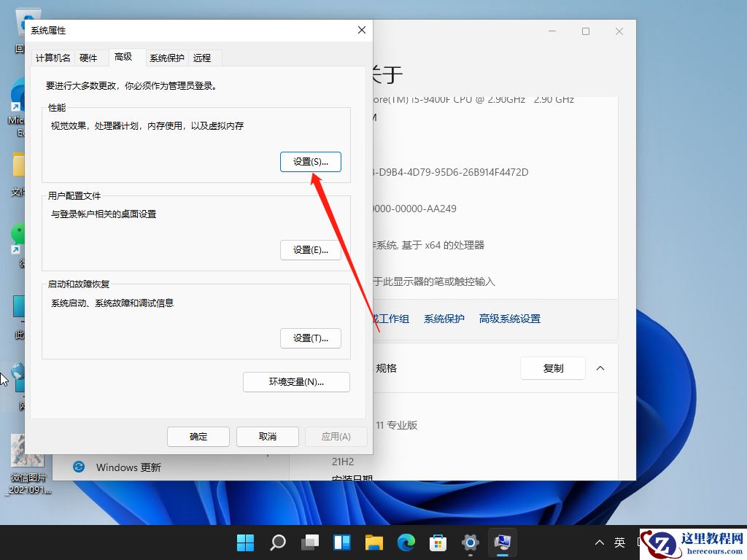
Task: Click the 高级系统设置 link
Action: point(509,319)
